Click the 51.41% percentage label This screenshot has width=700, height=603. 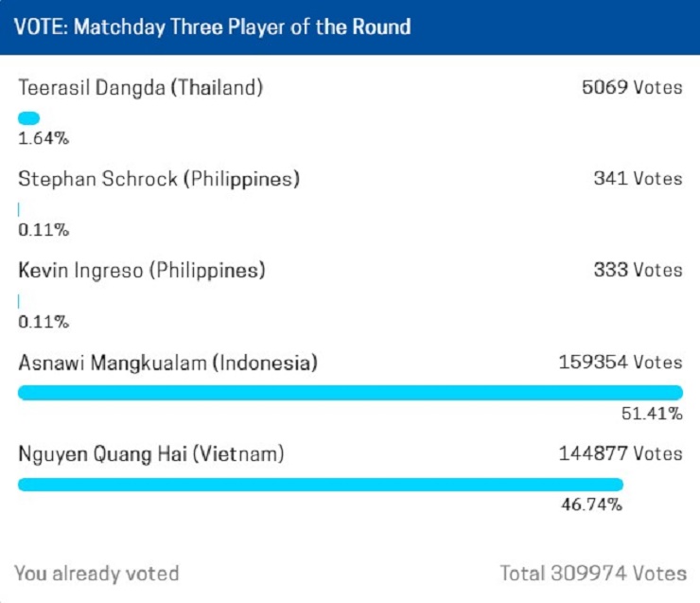(651, 414)
